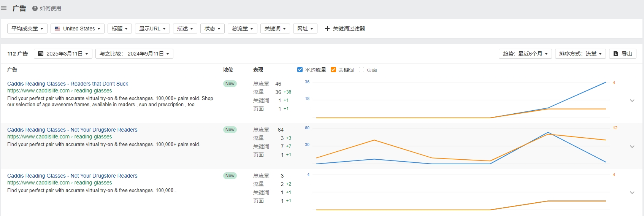Open ad title link in 总流量 3 row

coord(72,176)
